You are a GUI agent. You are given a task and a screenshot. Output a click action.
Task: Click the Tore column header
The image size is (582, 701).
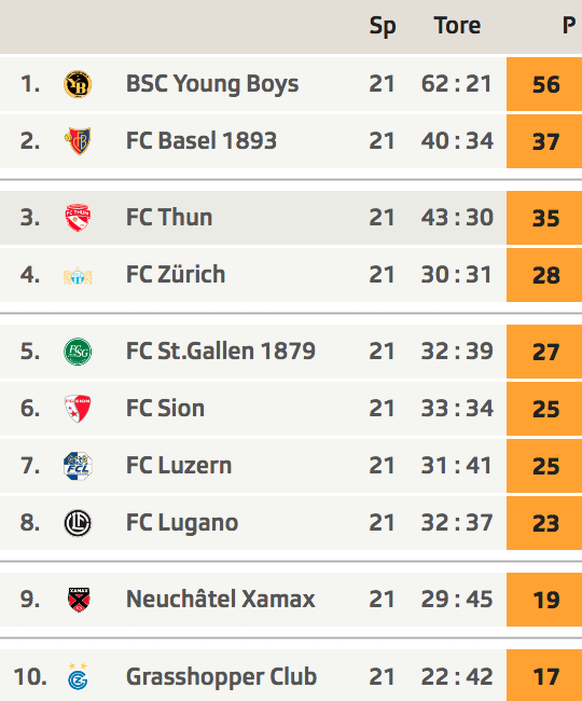[457, 25]
